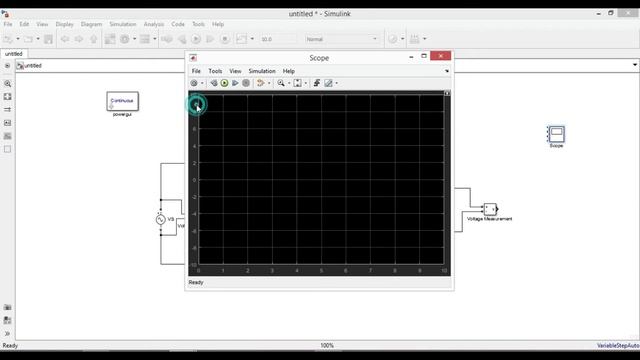Open Scope cursor measurements icon
640x360 pixels.
tap(328, 83)
